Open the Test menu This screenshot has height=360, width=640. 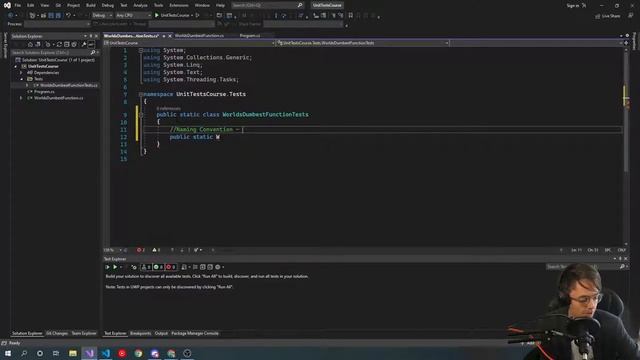124,5
